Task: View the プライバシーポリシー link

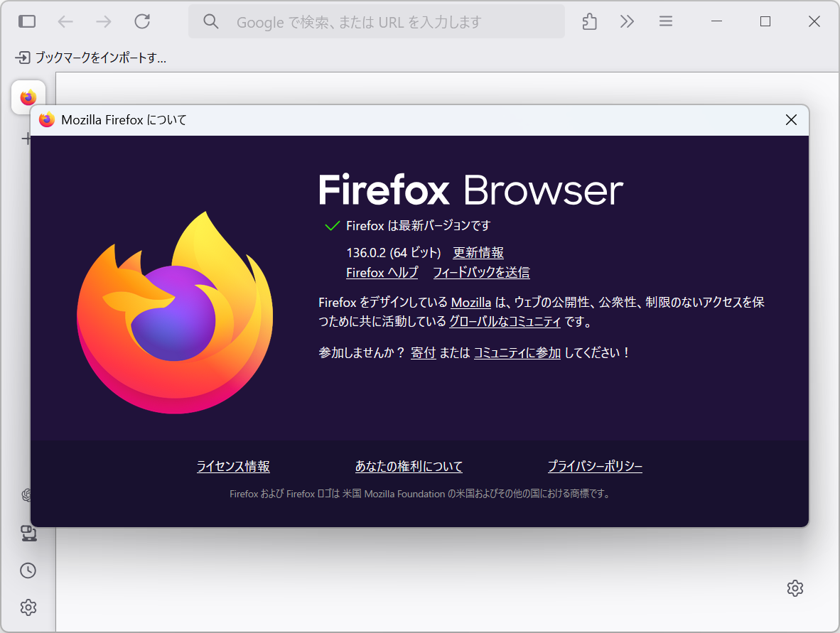Action: click(x=595, y=467)
